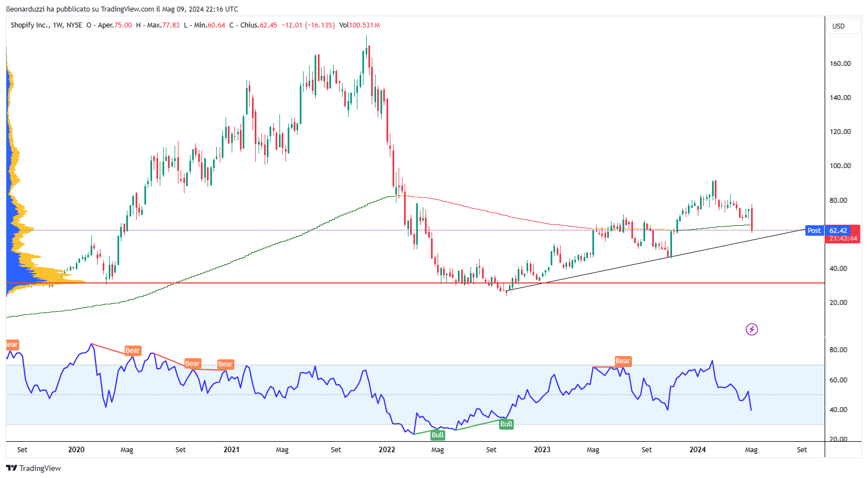Click the Max. high value 77.83
This screenshot has width=868, height=478.
click(171, 25)
